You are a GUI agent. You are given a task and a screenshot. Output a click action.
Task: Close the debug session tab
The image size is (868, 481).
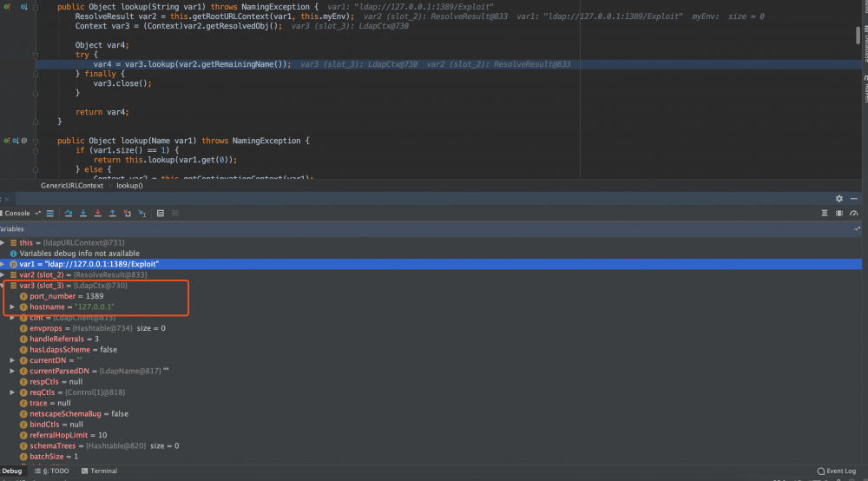pos(7,200)
